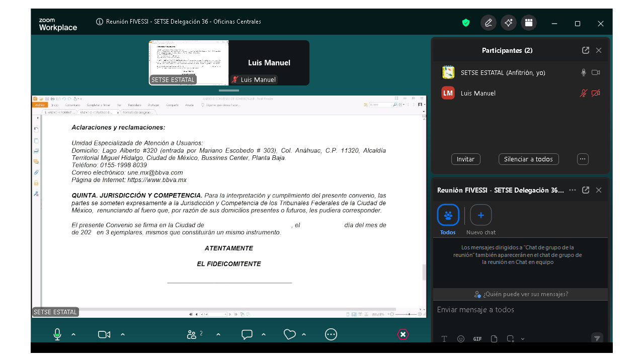Screen dimensions: 644x362
Task: Expand video options arrow beside camera
Action: (x=123, y=334)
